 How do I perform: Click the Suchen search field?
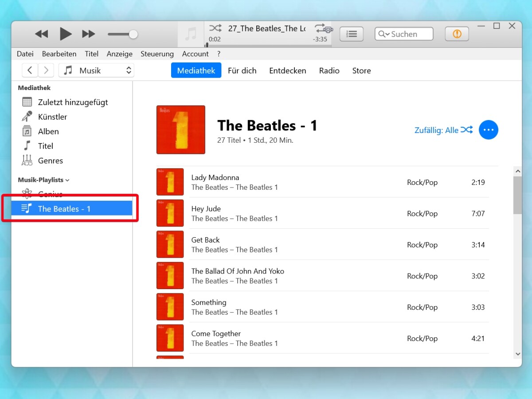pos(404,34)
